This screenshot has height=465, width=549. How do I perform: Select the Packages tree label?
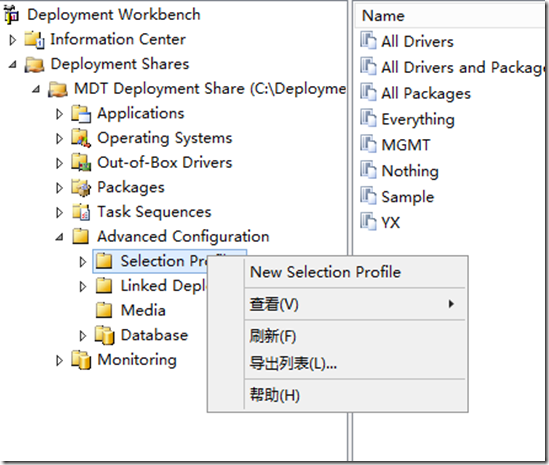[x=131, y=188]
